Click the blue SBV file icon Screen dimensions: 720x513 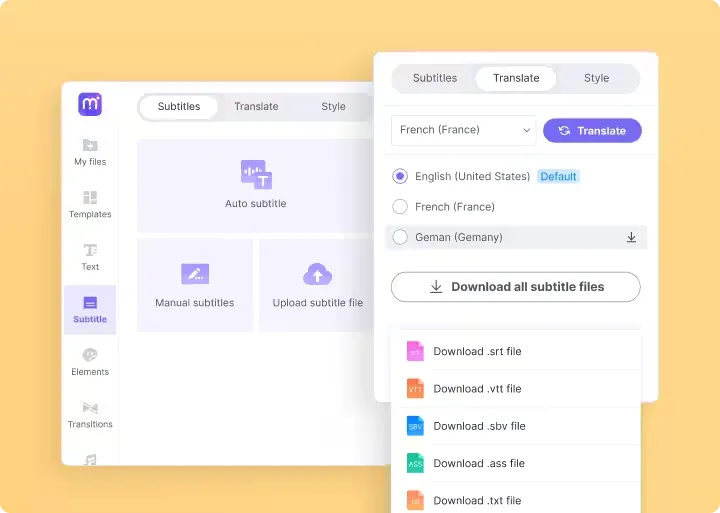click(415, 426)
